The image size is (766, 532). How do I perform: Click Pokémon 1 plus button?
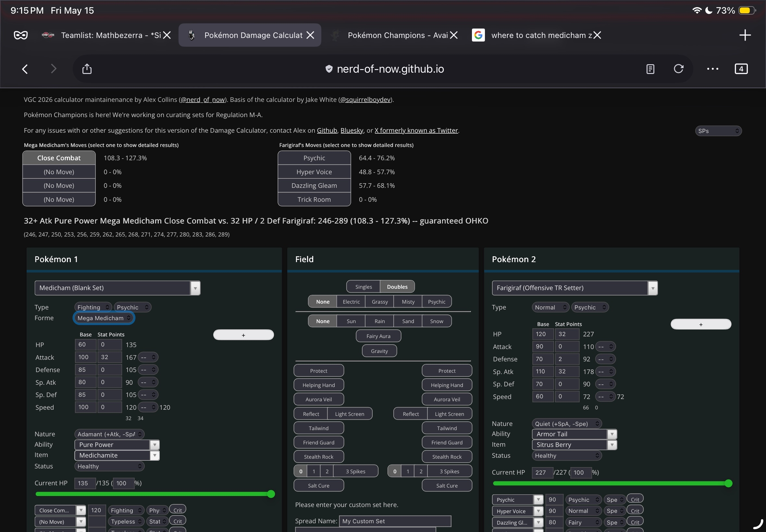coord(243,335)
